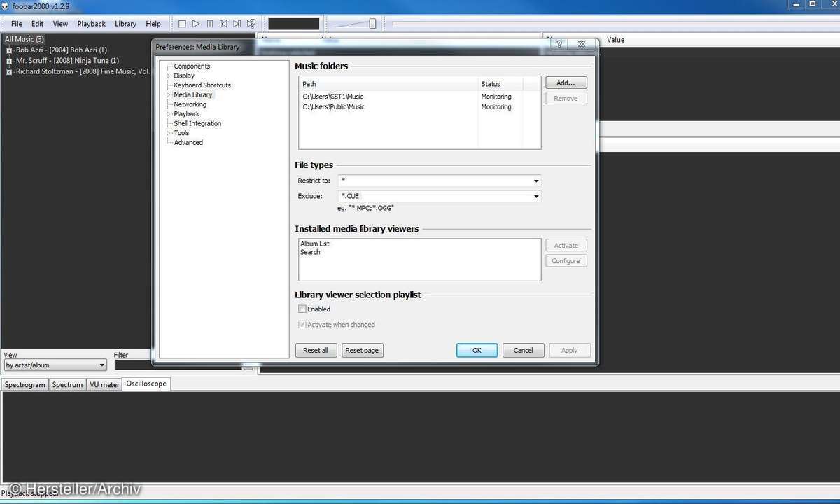Click the Reset all button
This screenshot has width=840, height=504.
316,350
